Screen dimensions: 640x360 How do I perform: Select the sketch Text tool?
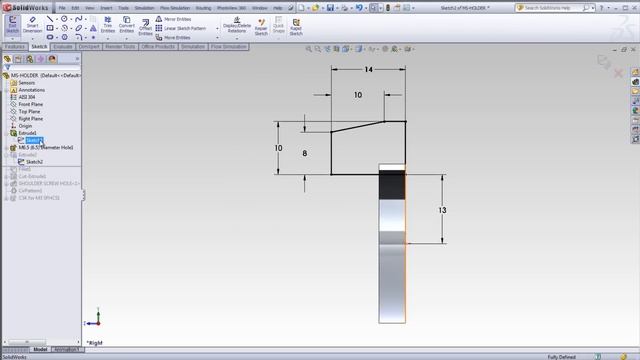tap(93, 28)
